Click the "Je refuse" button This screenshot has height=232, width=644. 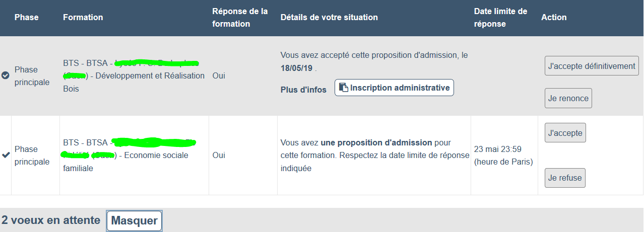[x=565, y=178]
